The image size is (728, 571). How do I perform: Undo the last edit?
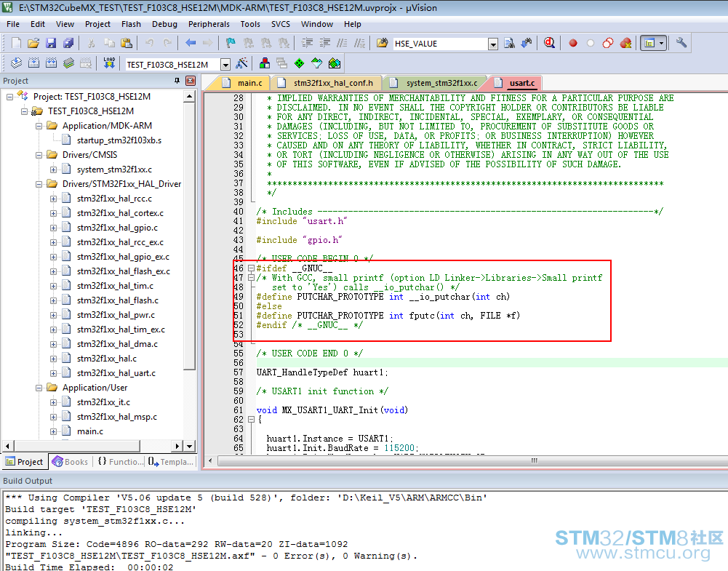[150, 43]
